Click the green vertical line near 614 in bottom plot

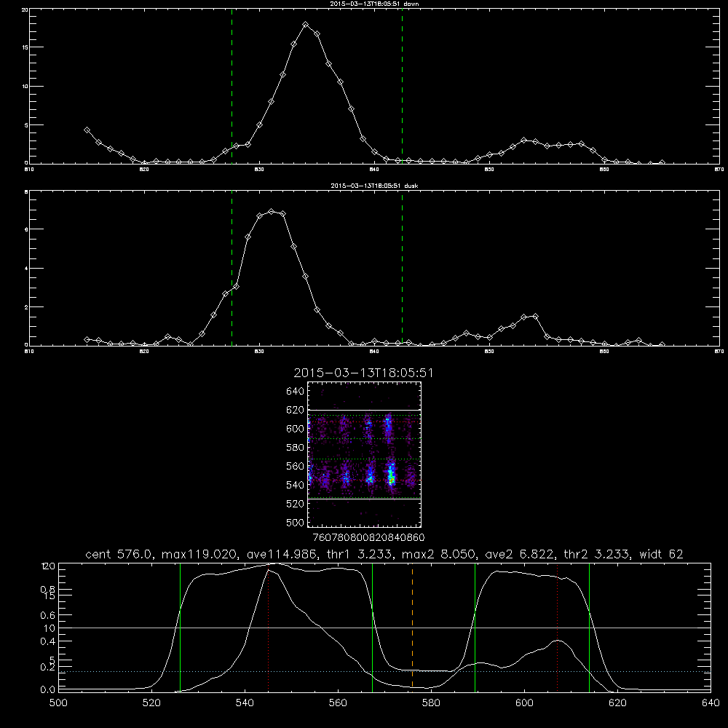coord(589,627)
